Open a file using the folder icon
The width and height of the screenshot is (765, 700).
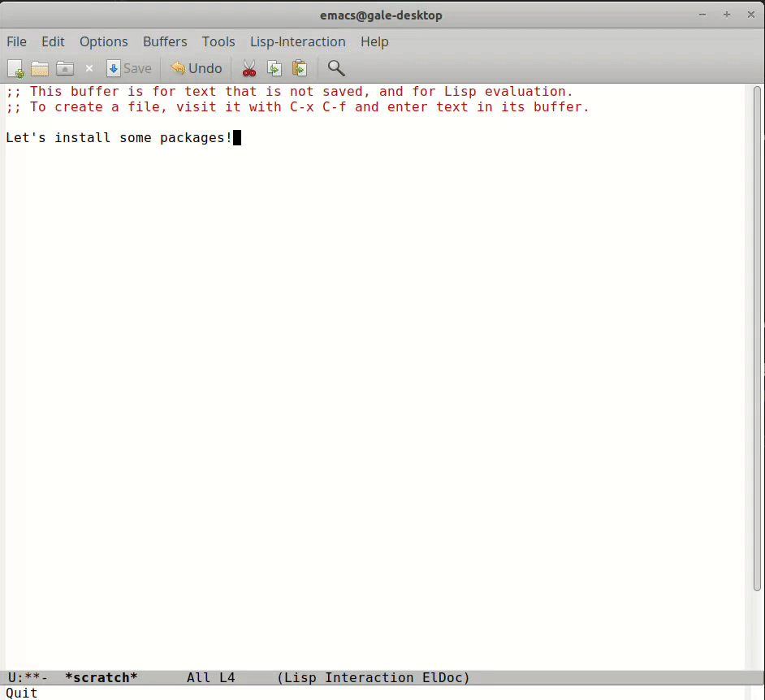39,68
